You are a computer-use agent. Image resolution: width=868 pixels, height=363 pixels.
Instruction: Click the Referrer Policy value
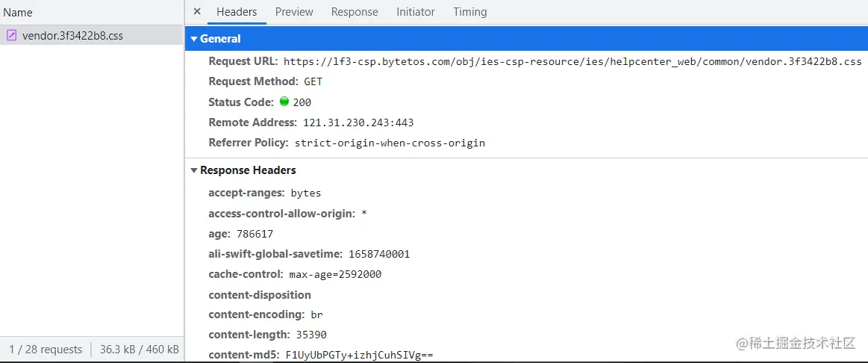[390, 143]
